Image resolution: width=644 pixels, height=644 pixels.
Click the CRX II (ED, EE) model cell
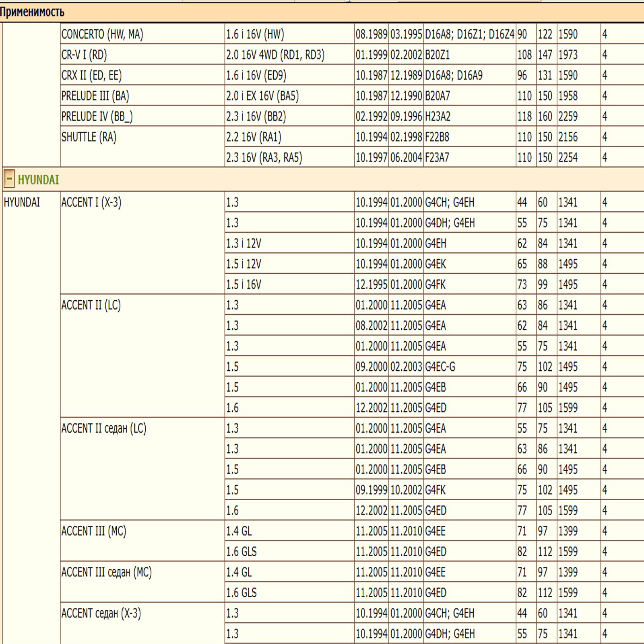point(91,76)
